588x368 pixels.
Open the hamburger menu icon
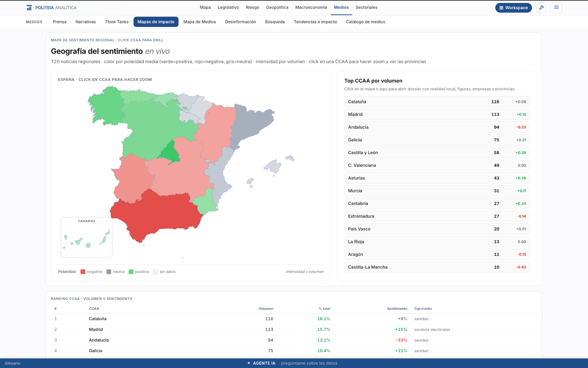click(556, 8)
